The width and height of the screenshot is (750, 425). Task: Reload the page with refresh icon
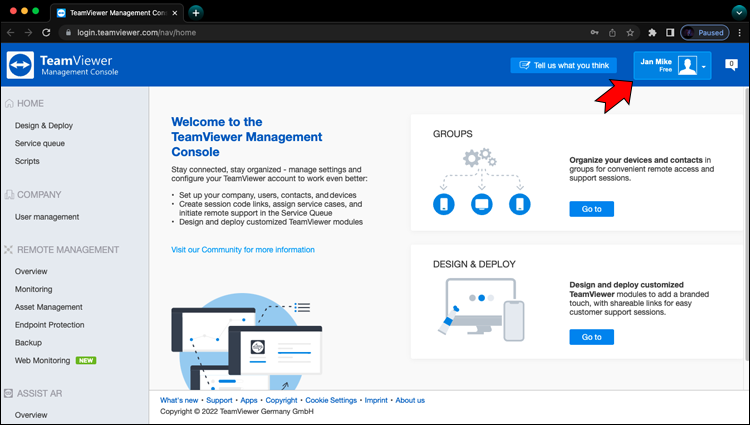[46, 33]
